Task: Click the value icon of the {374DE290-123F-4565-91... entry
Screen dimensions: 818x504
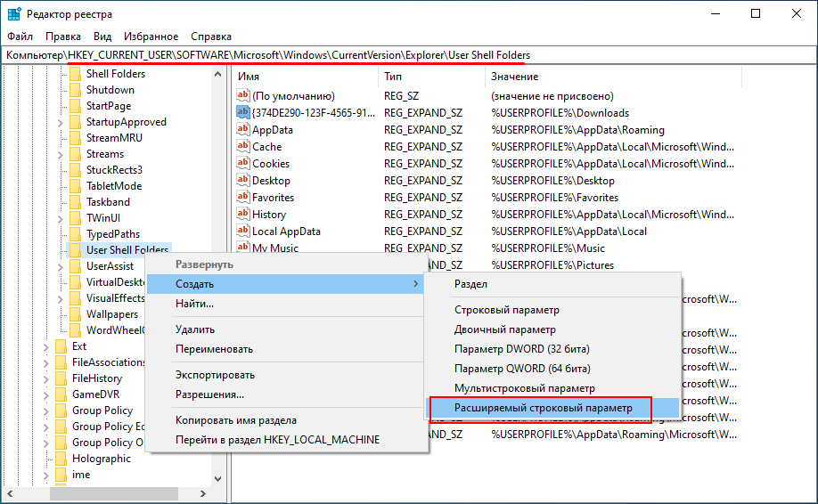Action: pyautogui.click(x=242, y=111)
